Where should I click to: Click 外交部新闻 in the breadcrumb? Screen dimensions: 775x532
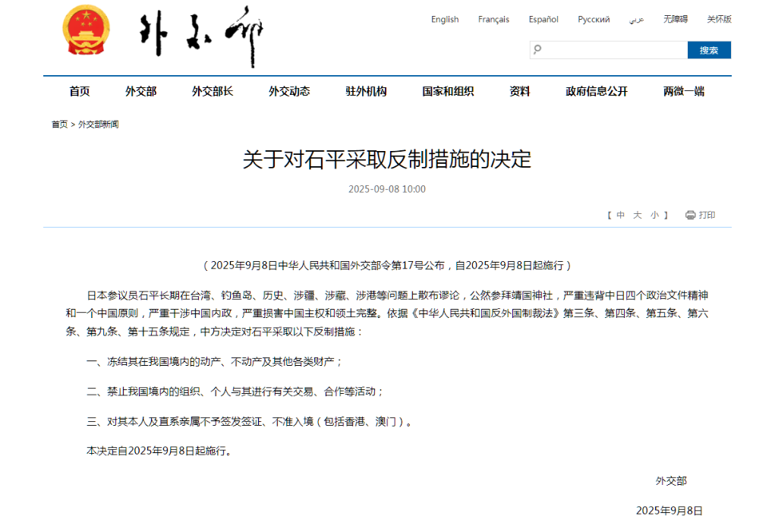[x=98, y=124]
